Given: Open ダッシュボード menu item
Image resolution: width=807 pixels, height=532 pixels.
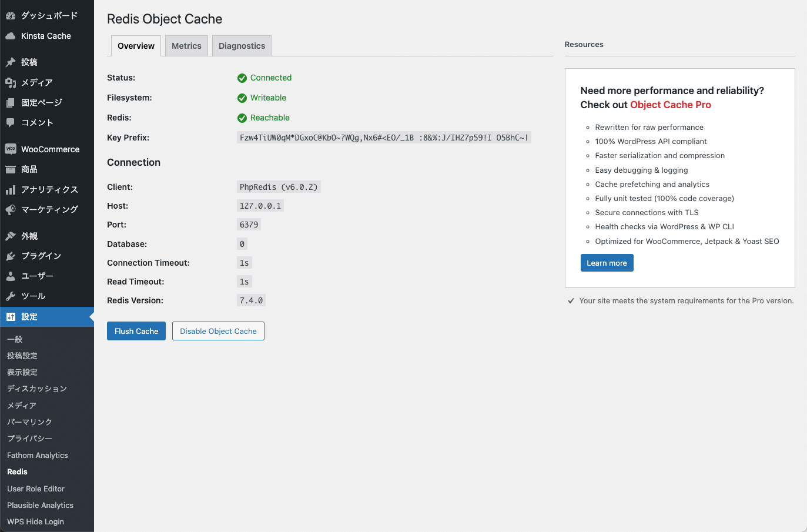Looking at the screenshot, I should pos(47,16).
